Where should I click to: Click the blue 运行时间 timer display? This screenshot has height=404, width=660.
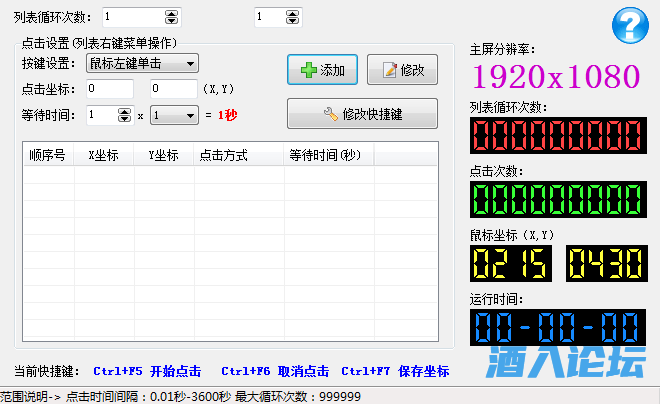tap(556, 327)
